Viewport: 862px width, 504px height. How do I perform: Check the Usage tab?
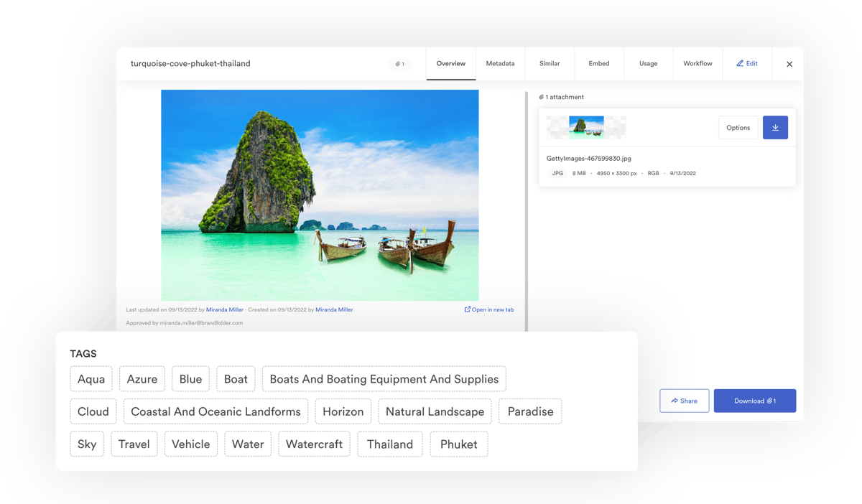648,63
